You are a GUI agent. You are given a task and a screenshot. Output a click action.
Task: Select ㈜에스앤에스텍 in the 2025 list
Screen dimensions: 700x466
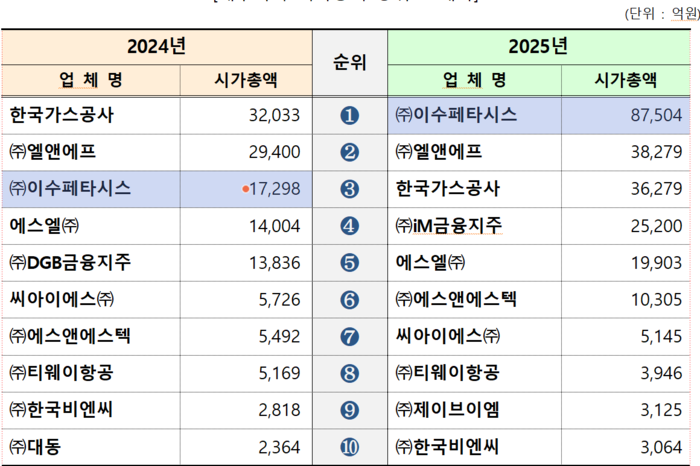pos(456,299)
